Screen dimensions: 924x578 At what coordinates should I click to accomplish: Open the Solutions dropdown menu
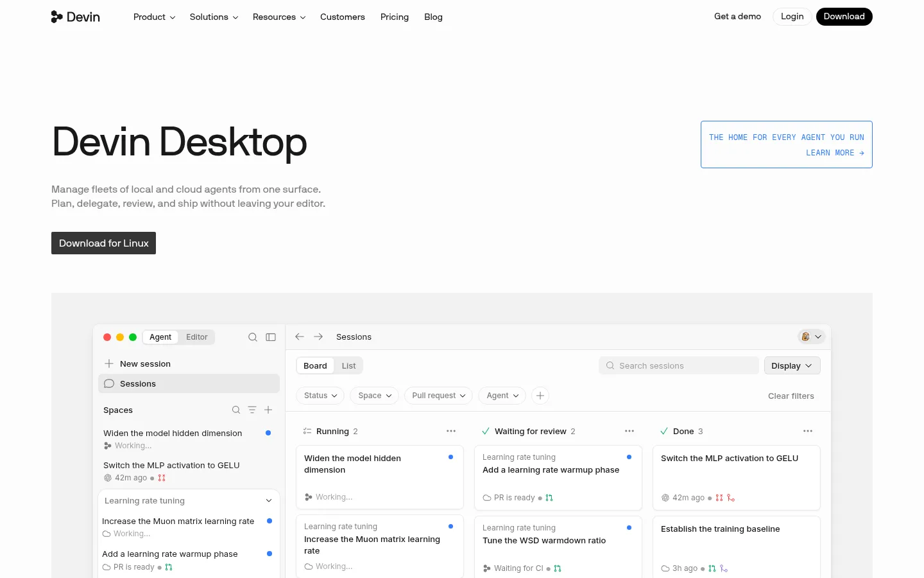click(214, 17)
